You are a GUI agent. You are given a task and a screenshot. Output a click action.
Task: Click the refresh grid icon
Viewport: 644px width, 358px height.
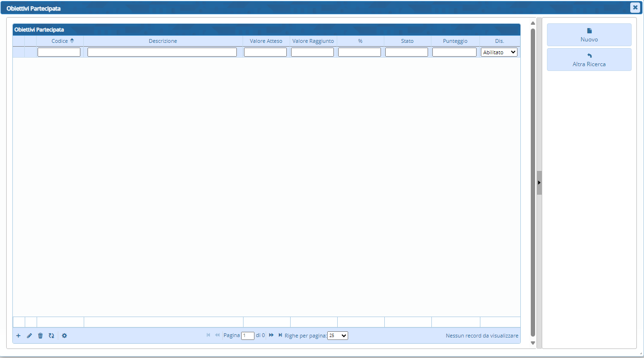click(x=51, y=336)
